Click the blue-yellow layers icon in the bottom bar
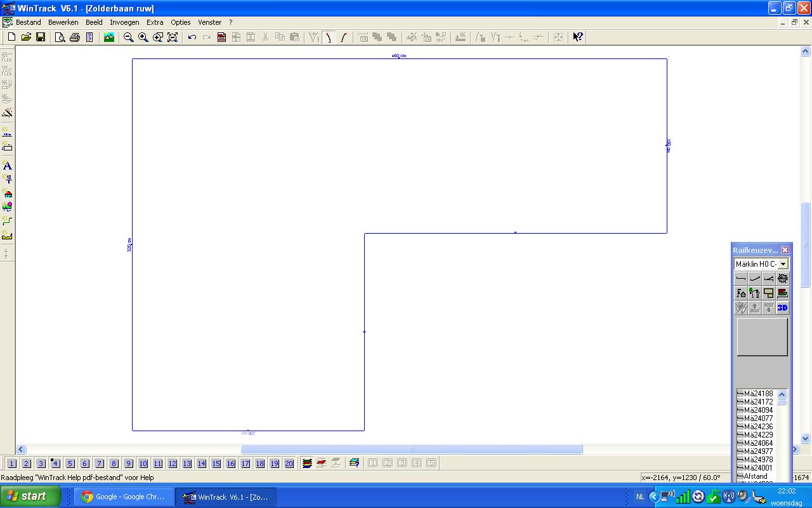This screenshot has width=812, height=508. tap(354, 463)
